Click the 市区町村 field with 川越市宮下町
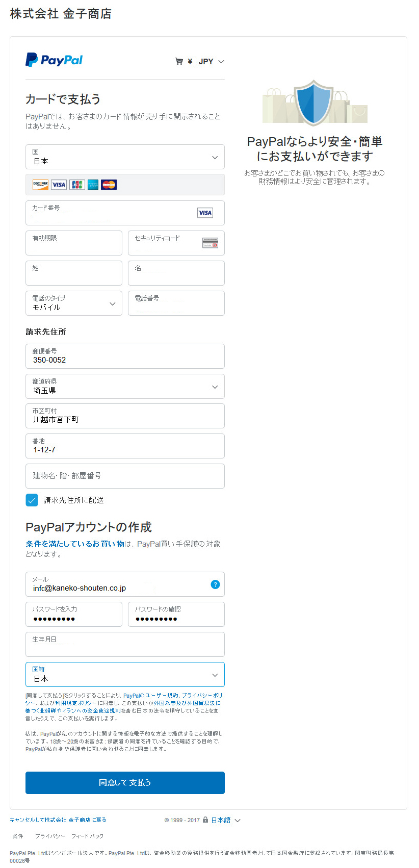 click(x=125, y=416)
